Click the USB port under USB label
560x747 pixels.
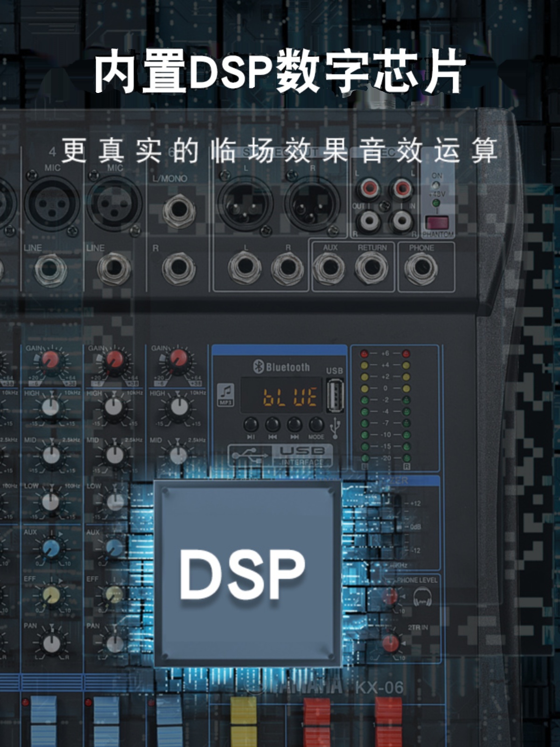tap(335, 395)
